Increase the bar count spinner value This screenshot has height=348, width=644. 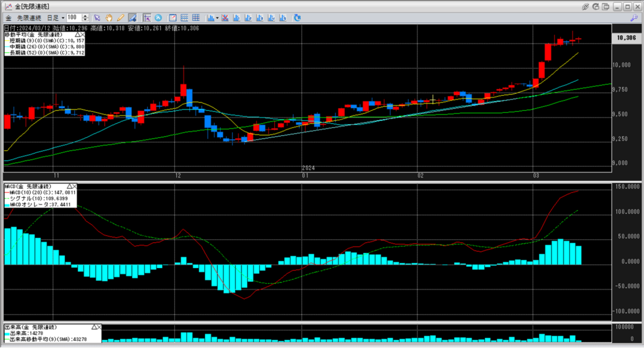click(x=86, y=16)
